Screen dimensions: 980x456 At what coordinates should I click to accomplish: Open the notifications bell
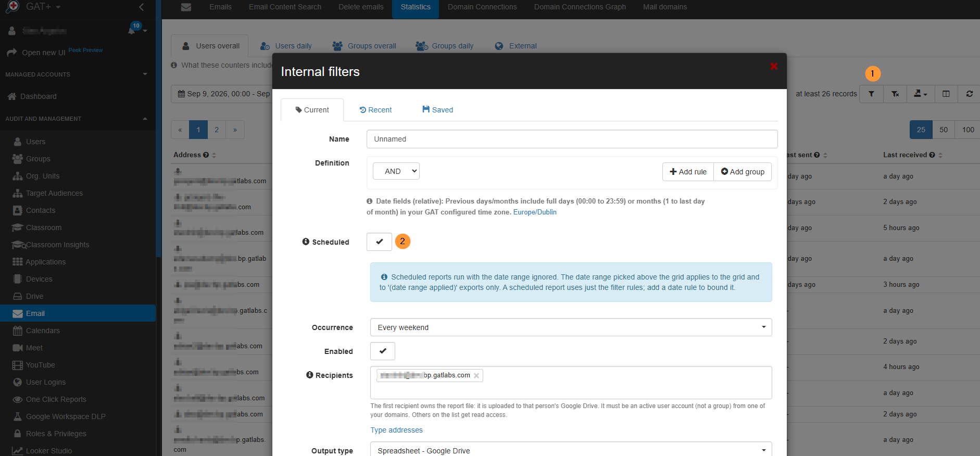[132, 31]
